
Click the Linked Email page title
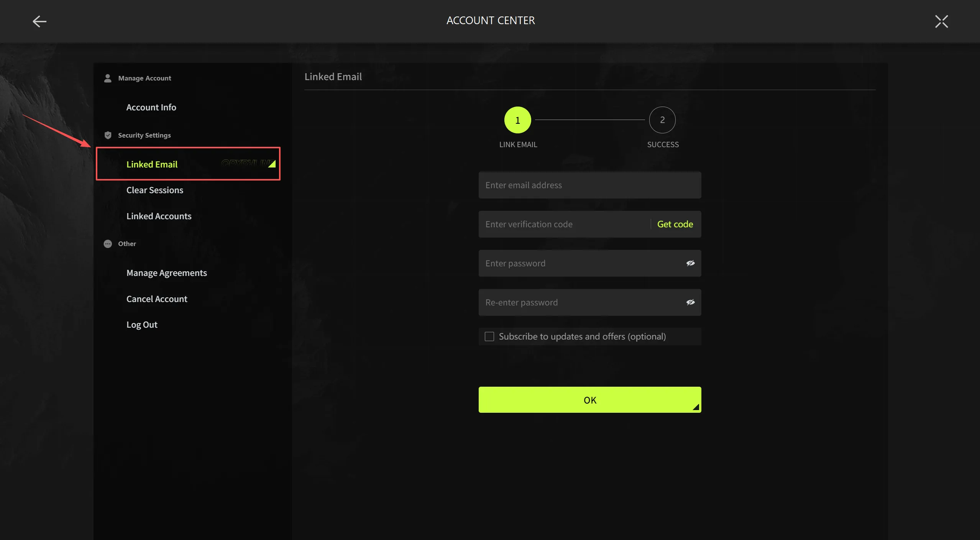pyautogui.click(x=333, y=77)
